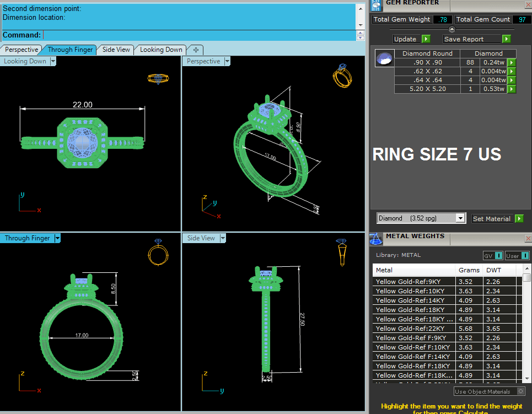Click the Gem Reporter collapse slider handle
The image size is (532, 414).
[452, 29]
